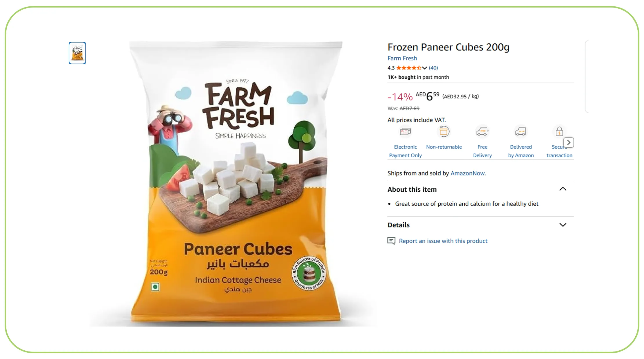The image size is (644, 359).
Task: Click Report an issue with this product
Action: [x=443, y=241]
